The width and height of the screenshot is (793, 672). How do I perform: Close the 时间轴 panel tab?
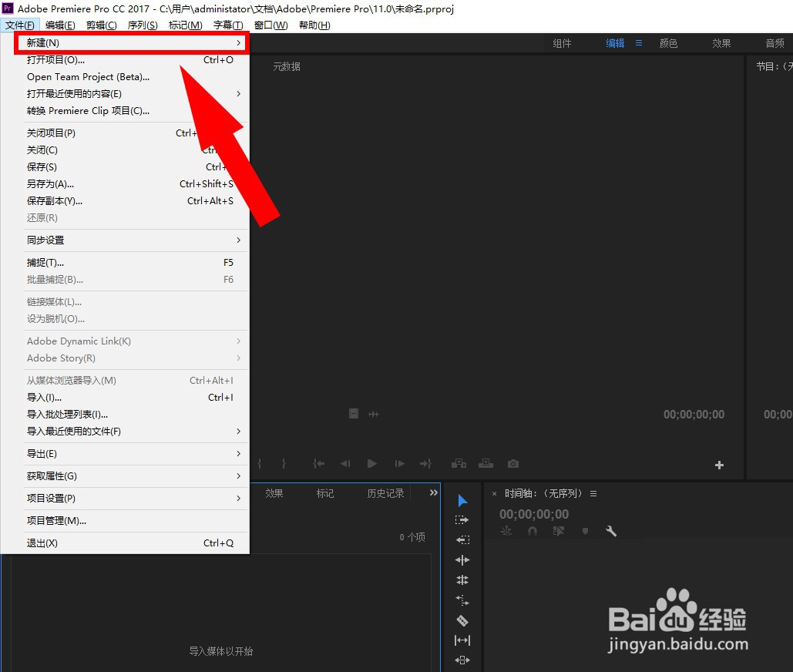tap(494, 494)
